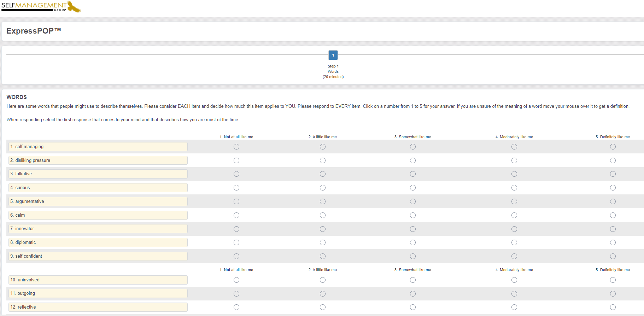644x316 pixels.
Task: Select Definitely like me for 'innovator'
Action: (x=613, y=229)
